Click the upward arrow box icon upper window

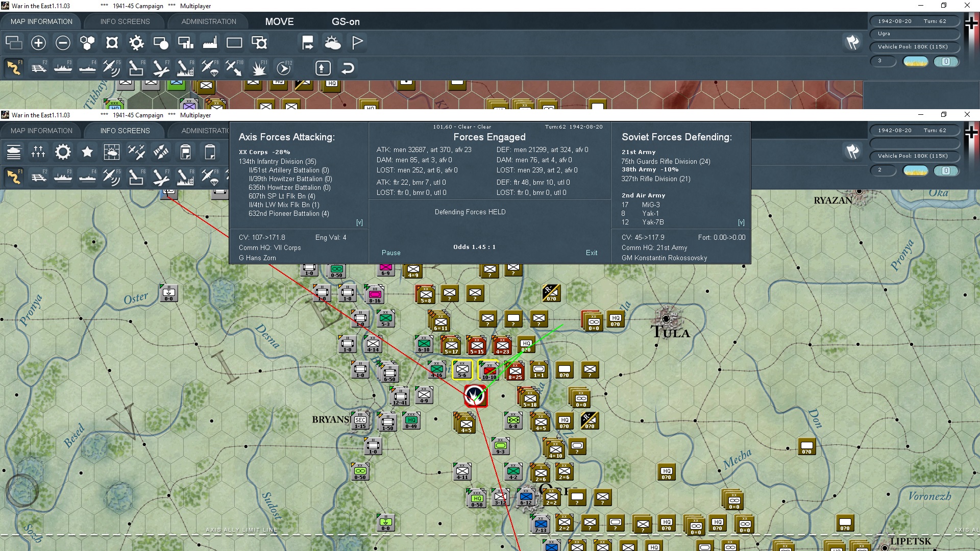323,68
